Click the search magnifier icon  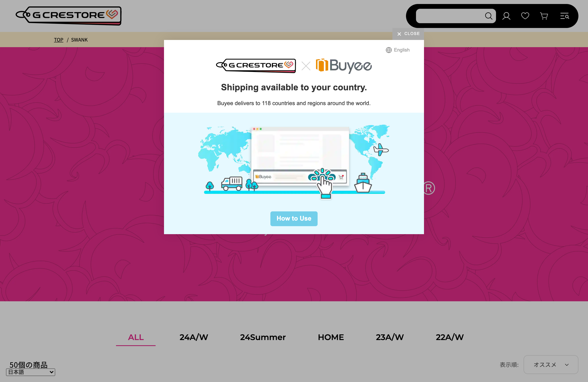pyautogui.click(x=488, y=16)
